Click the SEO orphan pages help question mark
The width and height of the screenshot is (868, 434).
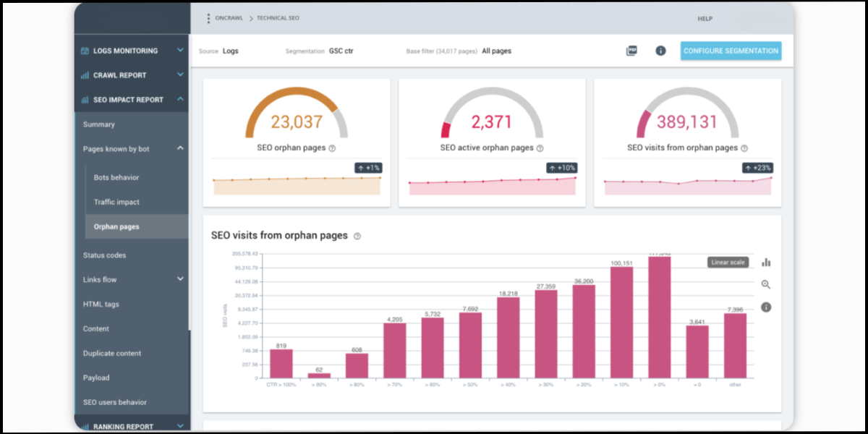pos(332,147)
